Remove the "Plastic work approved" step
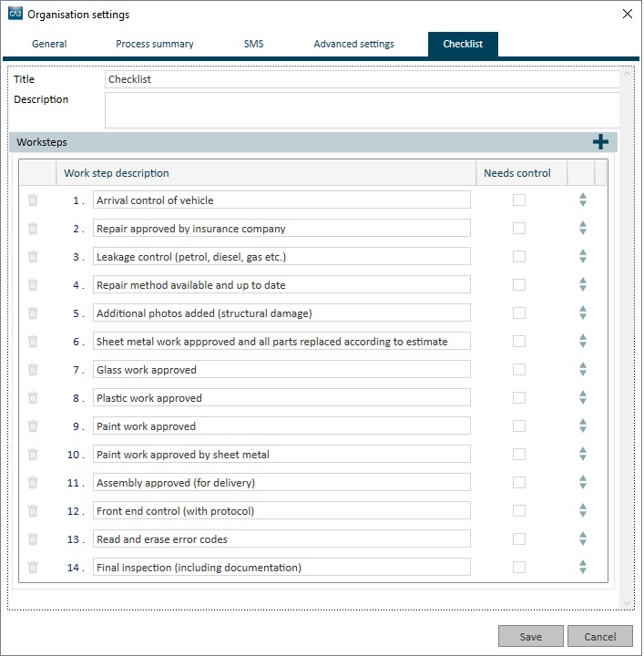644x656 pixels. pyautogui.click(x=33, y=398)
